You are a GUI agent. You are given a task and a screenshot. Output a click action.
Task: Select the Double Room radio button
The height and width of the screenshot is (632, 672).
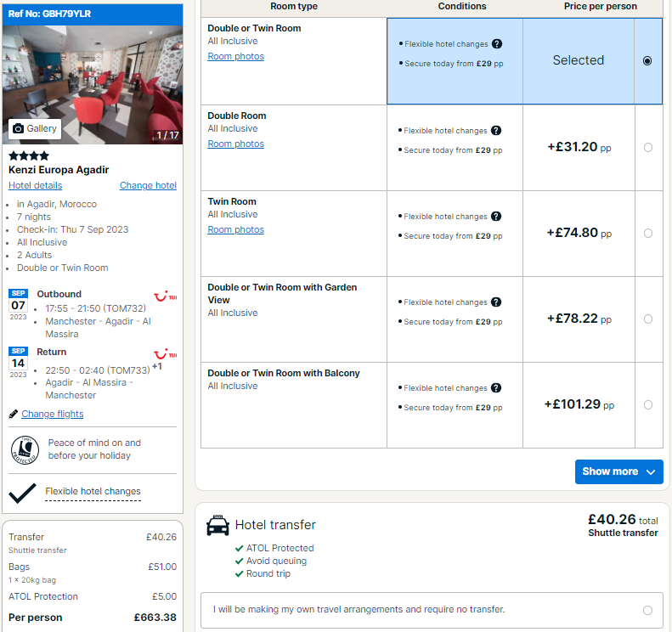click(648, 148)
